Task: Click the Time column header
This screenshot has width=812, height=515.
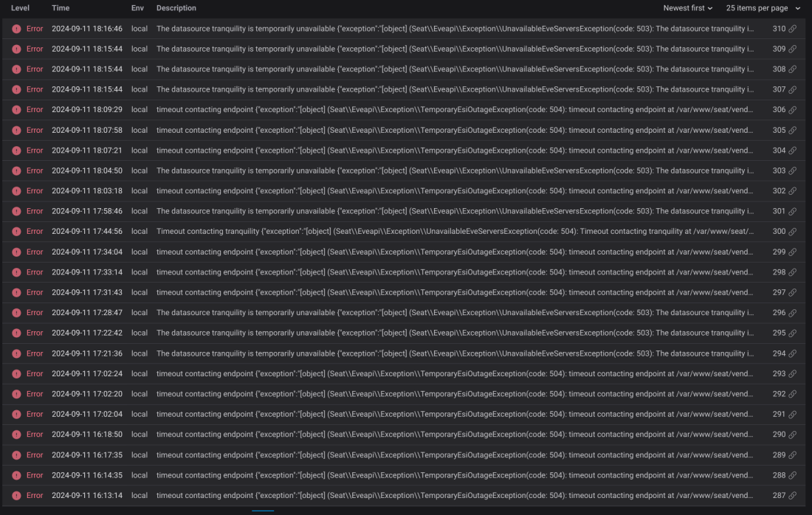Action: [x=61, y=8]
